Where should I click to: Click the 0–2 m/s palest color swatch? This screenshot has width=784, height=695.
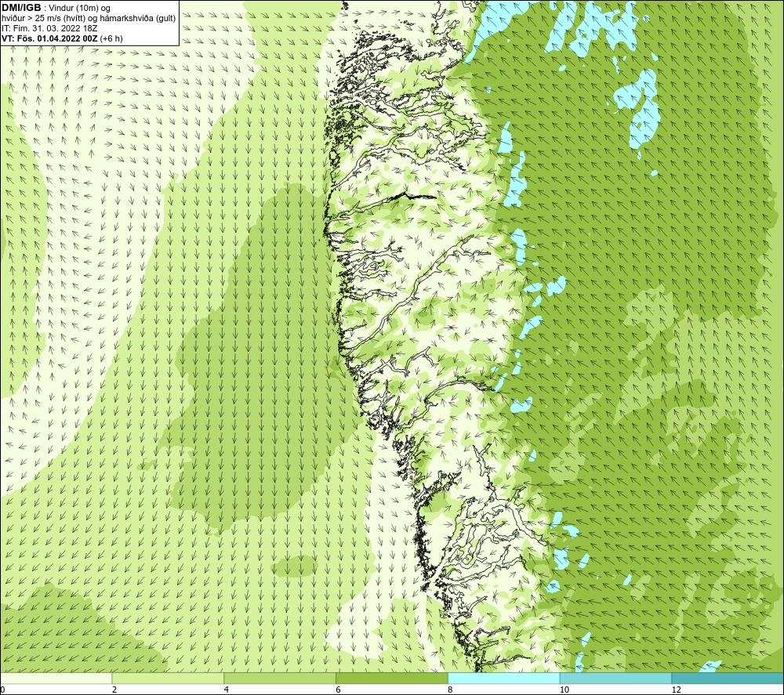[56, 678]
